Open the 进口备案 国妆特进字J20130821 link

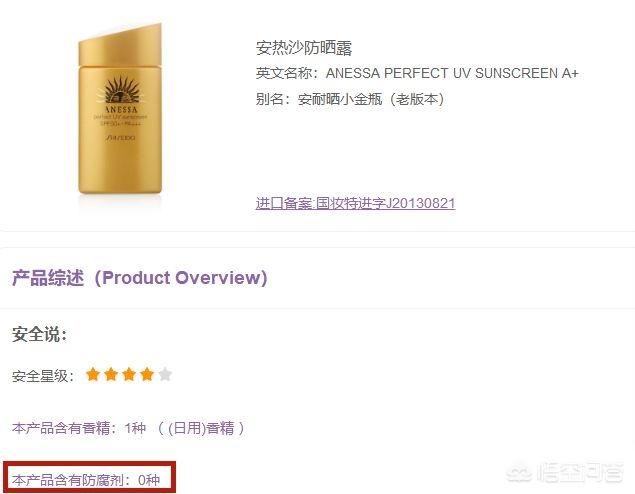(x=355, y=203)
